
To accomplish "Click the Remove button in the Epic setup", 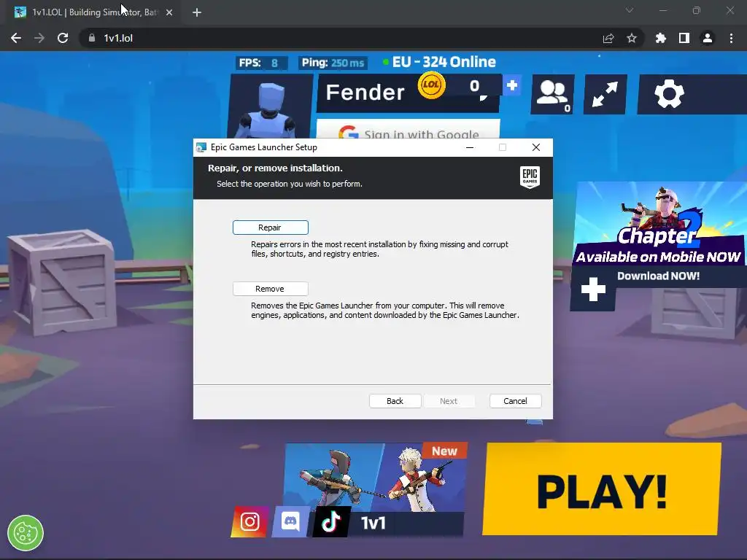I will coord(270,289).
